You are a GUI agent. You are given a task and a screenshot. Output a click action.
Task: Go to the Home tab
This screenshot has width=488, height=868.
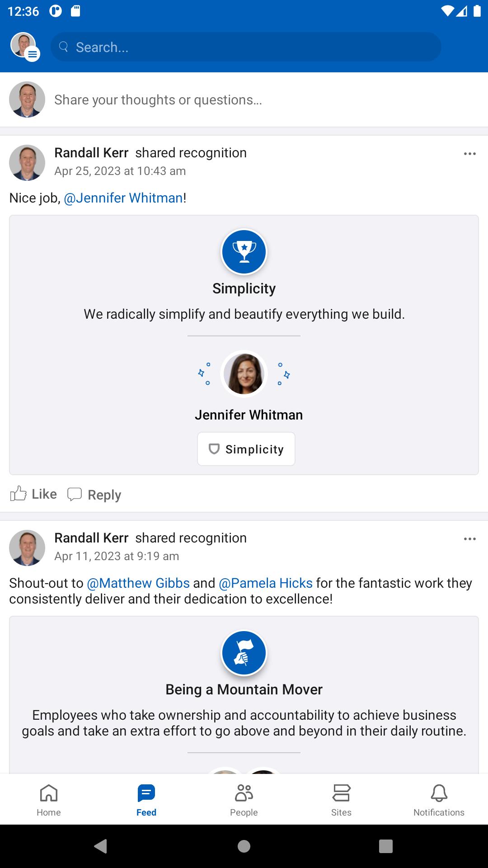click(49, 800)
